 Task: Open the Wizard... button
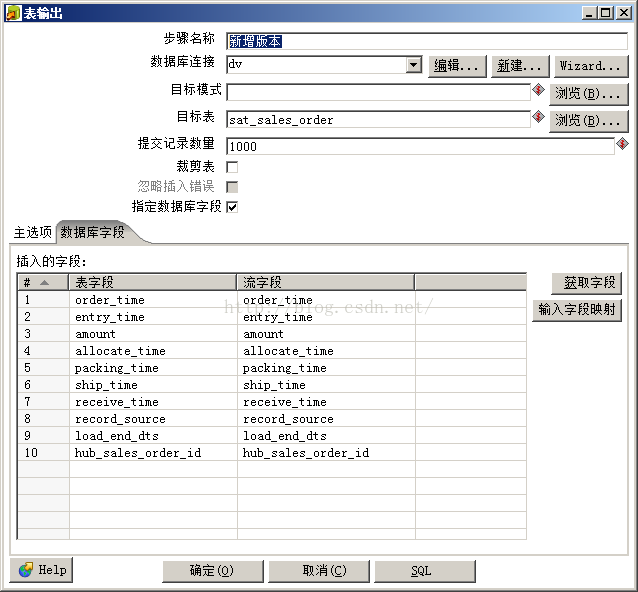tap(591, 66)
